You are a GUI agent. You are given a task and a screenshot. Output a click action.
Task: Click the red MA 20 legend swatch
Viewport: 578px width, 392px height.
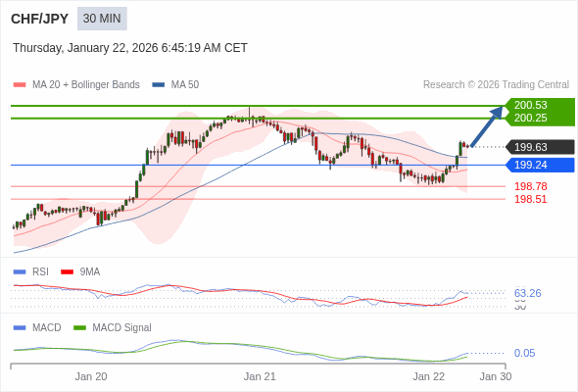pyautogui.click(x=20, y=85)
